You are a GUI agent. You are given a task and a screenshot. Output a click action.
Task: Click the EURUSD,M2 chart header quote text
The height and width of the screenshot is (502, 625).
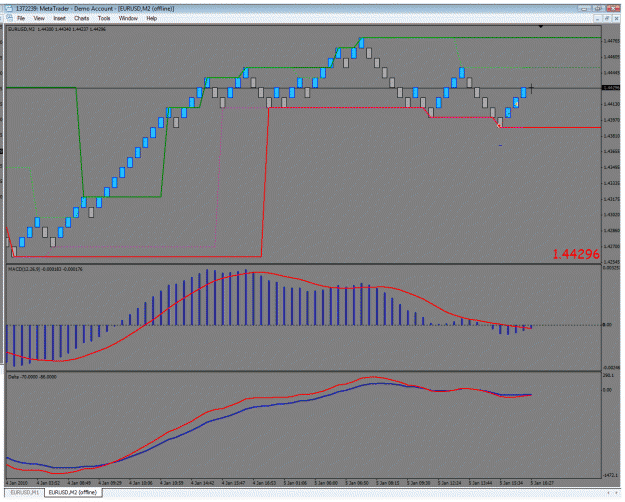pyautogui.click(x=57, y=29)
